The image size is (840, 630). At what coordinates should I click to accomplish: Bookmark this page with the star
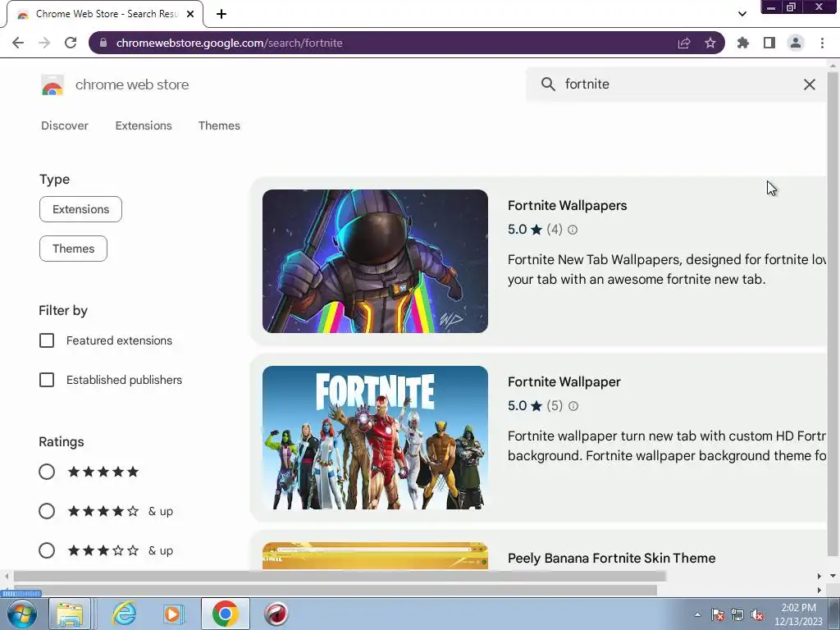710,43
